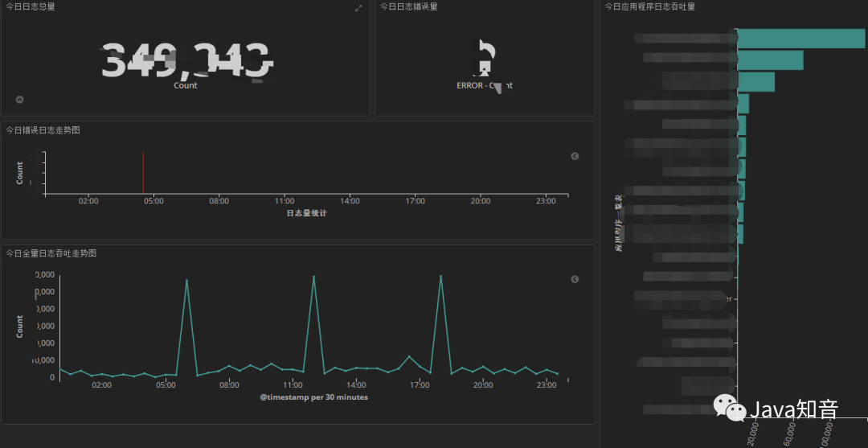The width and height of the screenshot is (868, 448).
Task: Click 17:00 on the error trend chart axis
Action: (416, 201)
